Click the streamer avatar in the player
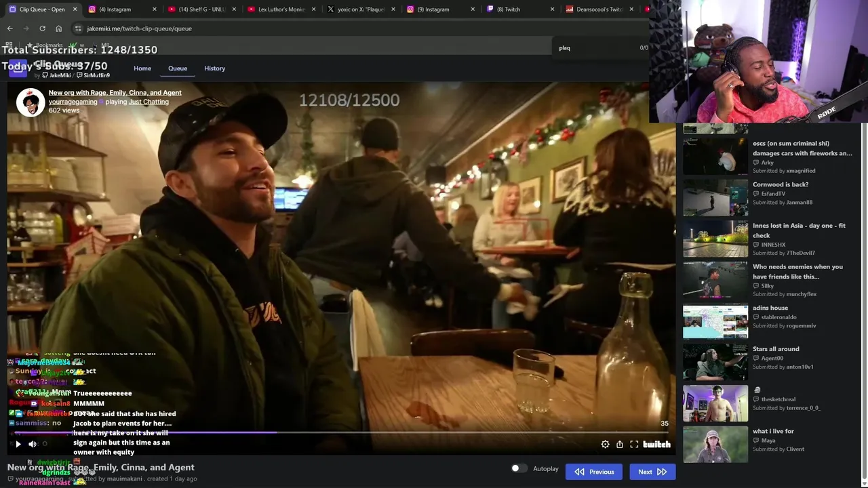 tap(31, 102)
